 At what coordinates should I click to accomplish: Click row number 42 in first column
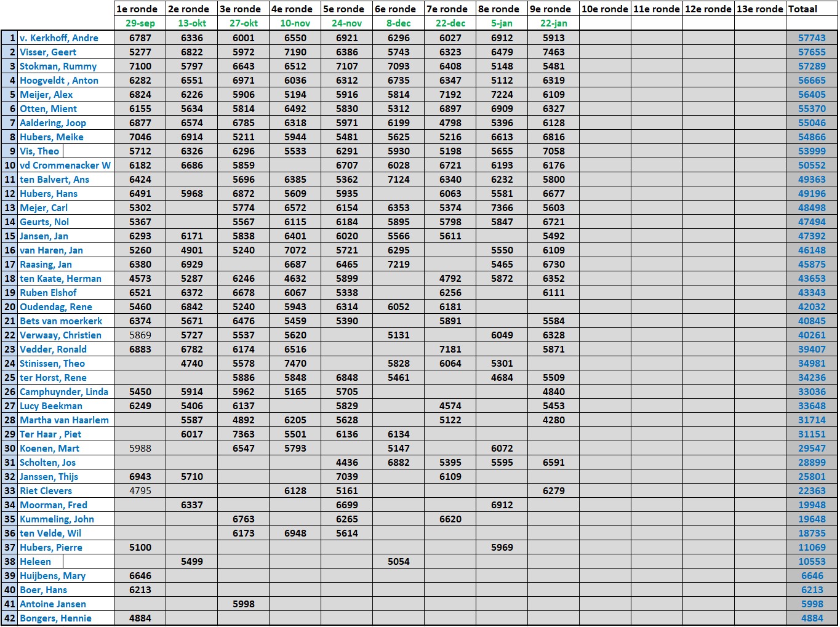(10, 618)
